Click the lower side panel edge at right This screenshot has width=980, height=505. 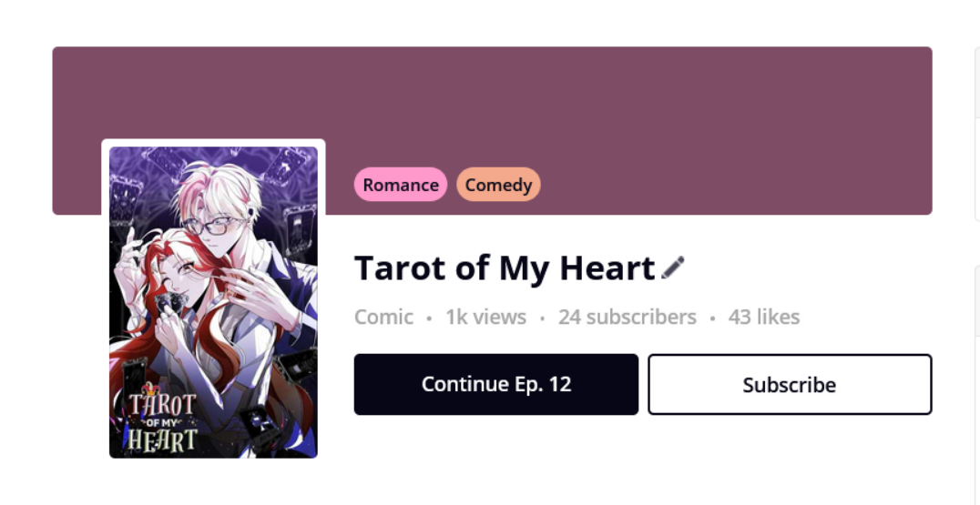977,384
